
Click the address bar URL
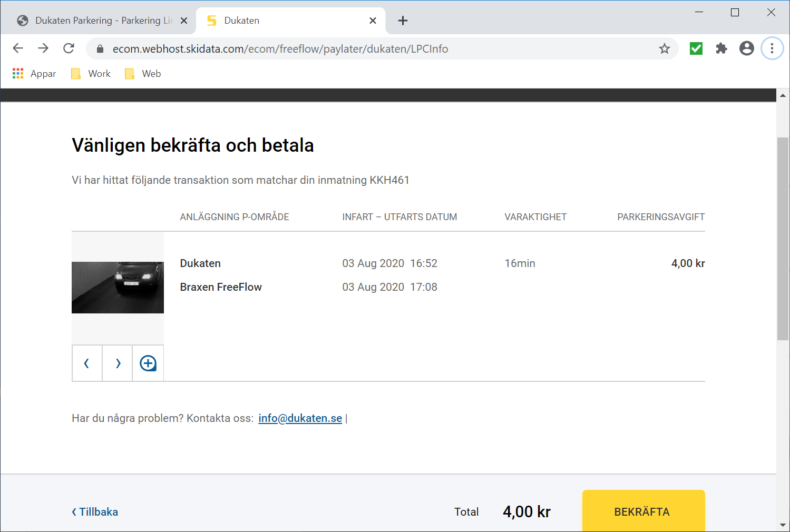point(280,49)
